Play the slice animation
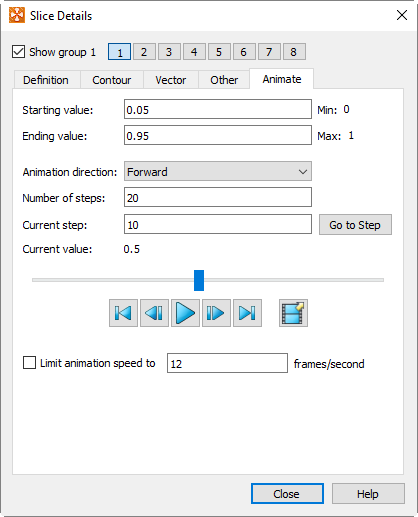The width and height of the screenshot is (418, 517). (185, 313)
